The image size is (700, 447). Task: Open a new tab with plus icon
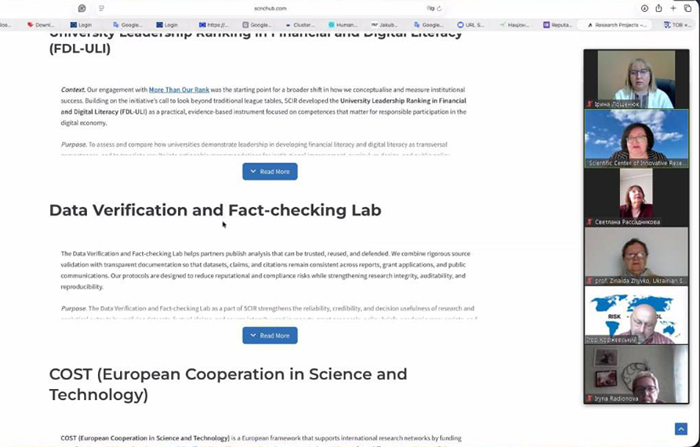(x=673, y=8)
